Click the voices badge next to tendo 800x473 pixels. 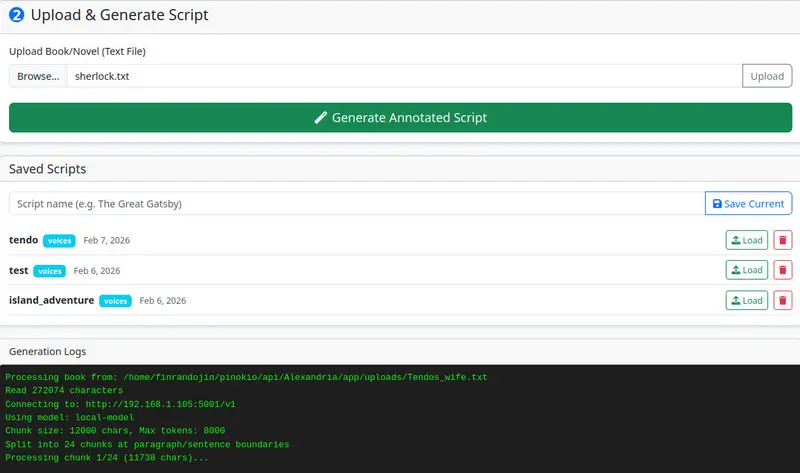point(59,241)
